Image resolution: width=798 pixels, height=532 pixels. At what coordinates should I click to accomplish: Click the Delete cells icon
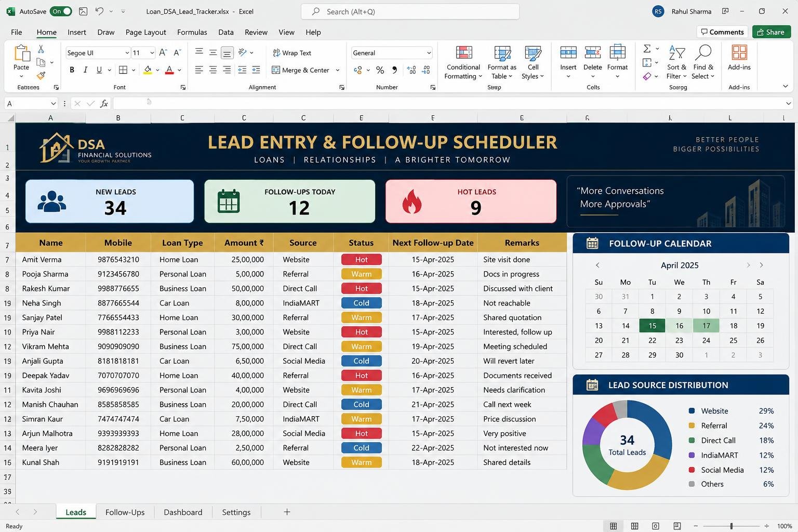pyautogui.click(x=593, y=52)
